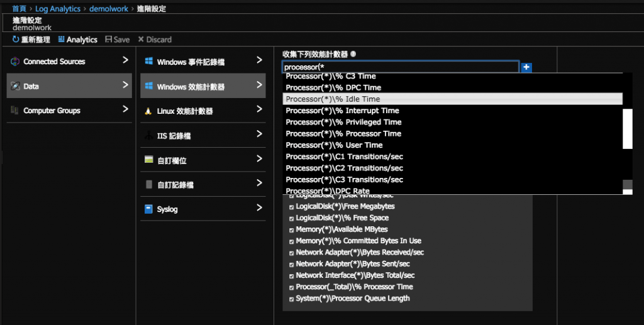The width and height of the screenshot is (644, 325).
Task: Select the Connected Sources menu item
Action: [x=69, y=61]
